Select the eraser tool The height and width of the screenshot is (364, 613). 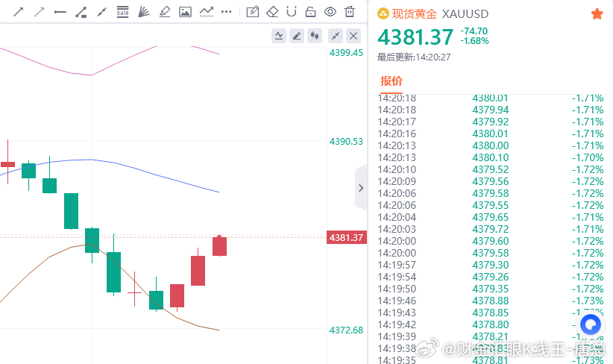coord(272,12)
